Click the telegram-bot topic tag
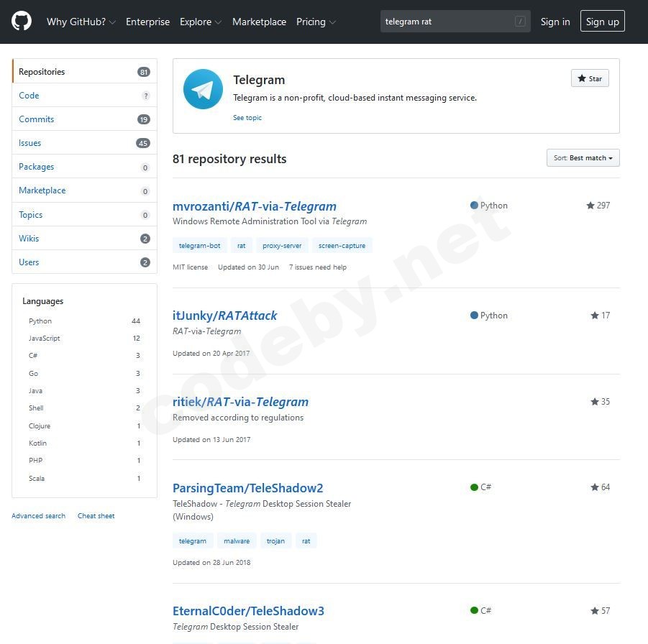Image resolution: width=648 pixels, height=644 pixels. pos(200,245)
